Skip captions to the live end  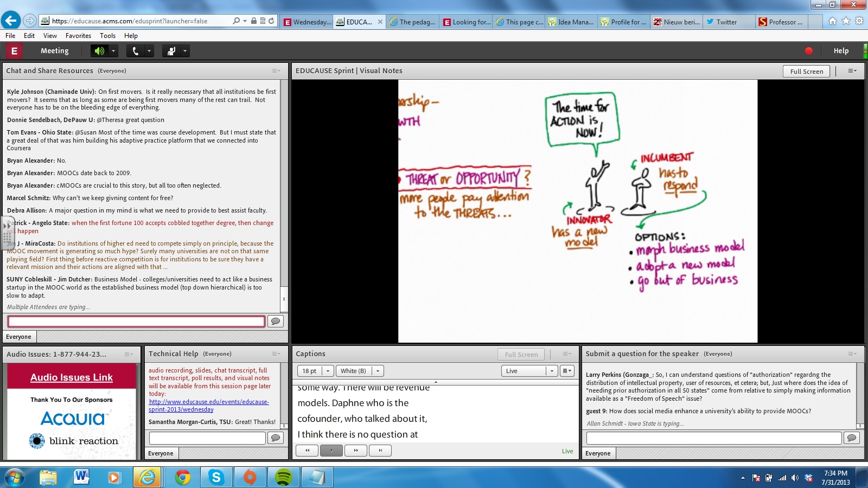pos(380,451)
